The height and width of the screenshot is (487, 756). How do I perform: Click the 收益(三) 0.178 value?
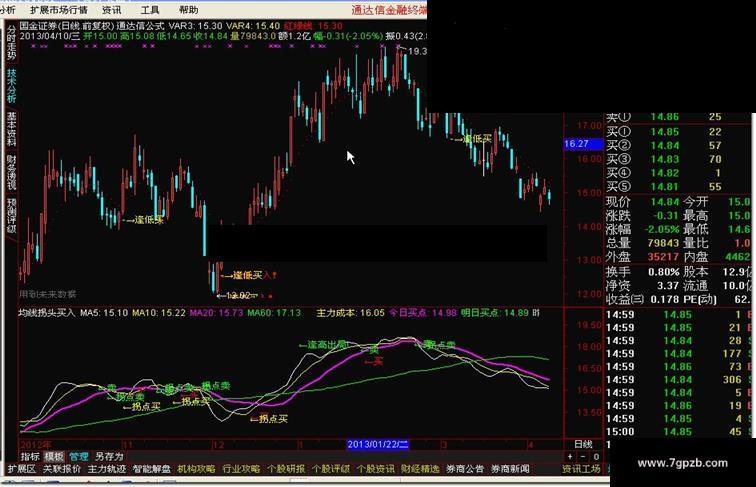[x=664, y=299]
